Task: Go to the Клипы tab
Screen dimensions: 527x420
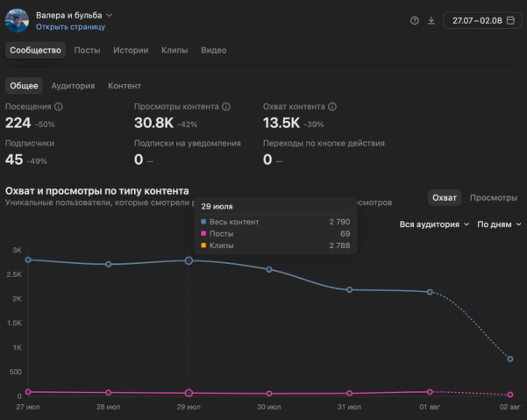Action: point(174,50)
